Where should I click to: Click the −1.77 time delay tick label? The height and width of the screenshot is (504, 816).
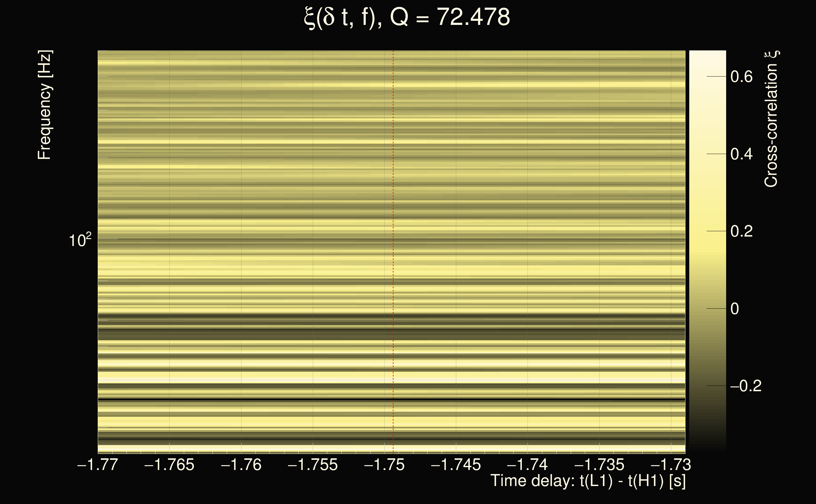click(x=97, y=465)
